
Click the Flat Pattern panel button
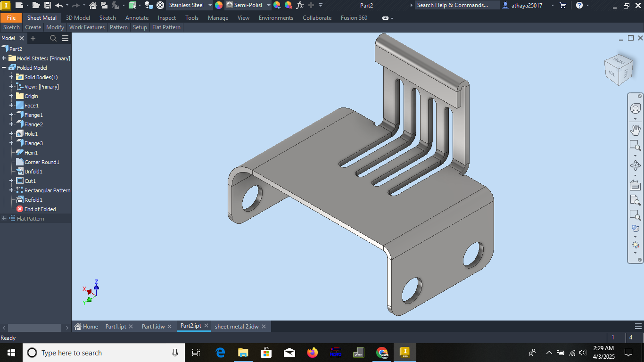coord(166,27)
